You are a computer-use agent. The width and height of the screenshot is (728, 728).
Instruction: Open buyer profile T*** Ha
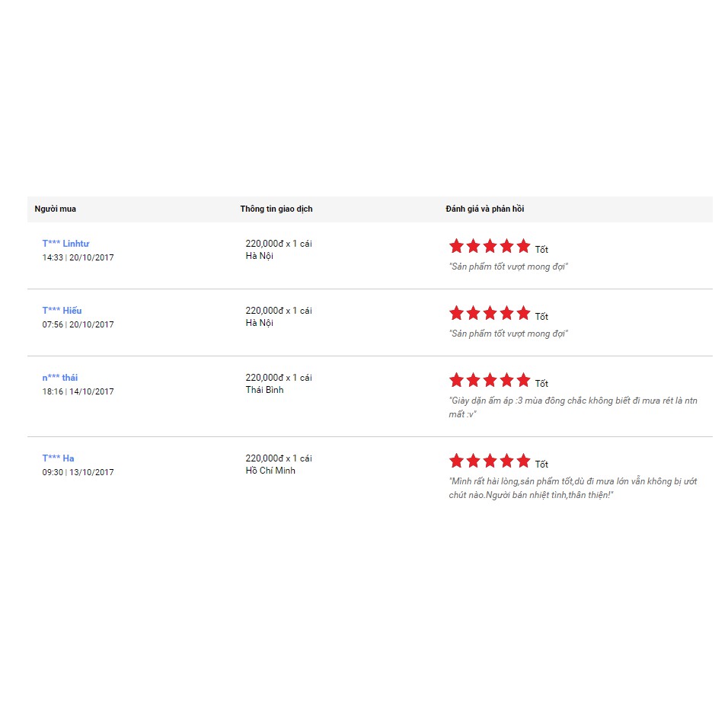click(x=58, y=458)
